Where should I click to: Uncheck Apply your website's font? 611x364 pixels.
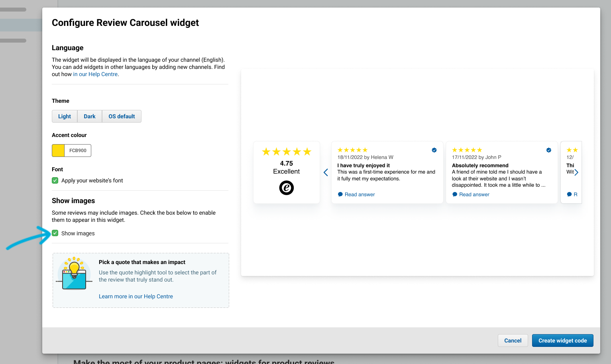click(x=55, y=180)
